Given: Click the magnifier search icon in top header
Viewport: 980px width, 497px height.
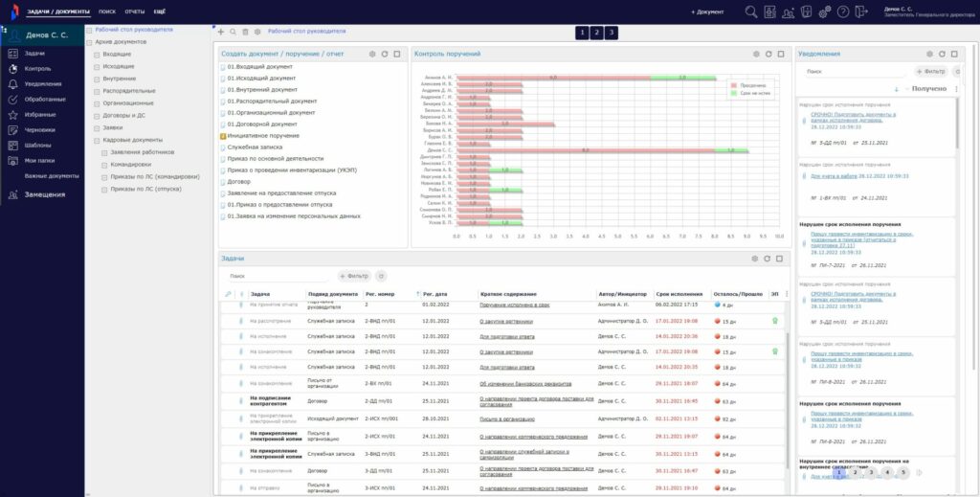Looking at the screenshot, I should click(x=751, y=11).
